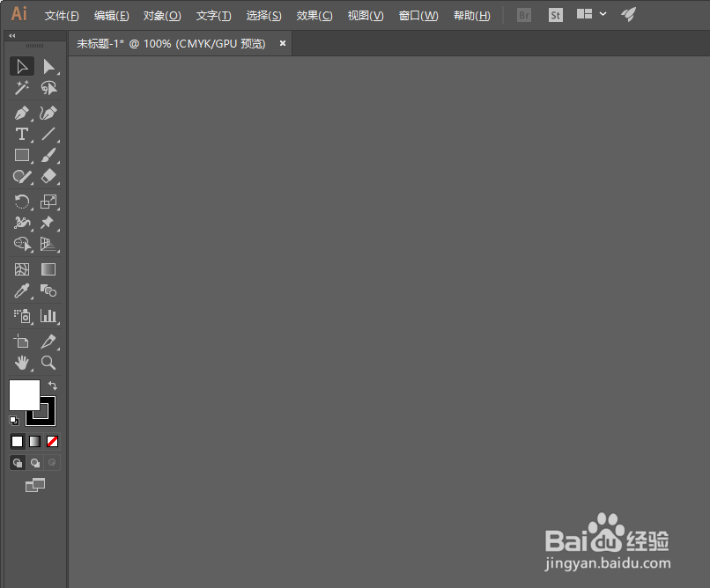This screenshot has height=588, width=710.
Task: Open the 选择(S) menu
Action: [263, 16]
